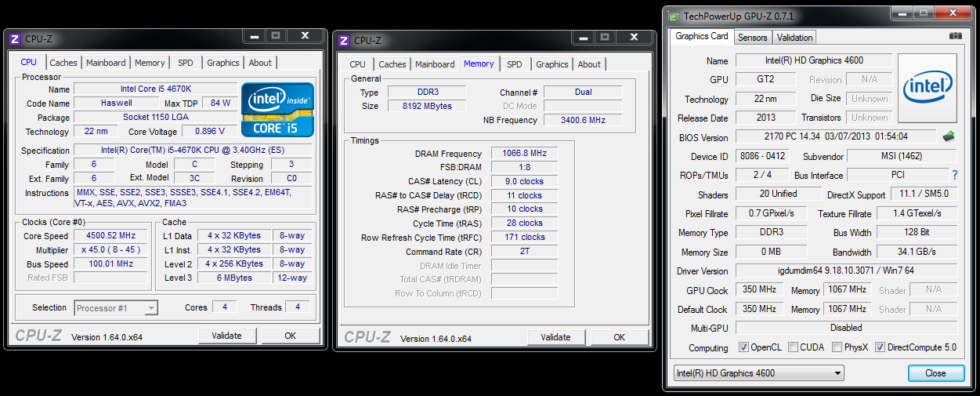Select the Caches tab in the Memory window

pos(392,64)
